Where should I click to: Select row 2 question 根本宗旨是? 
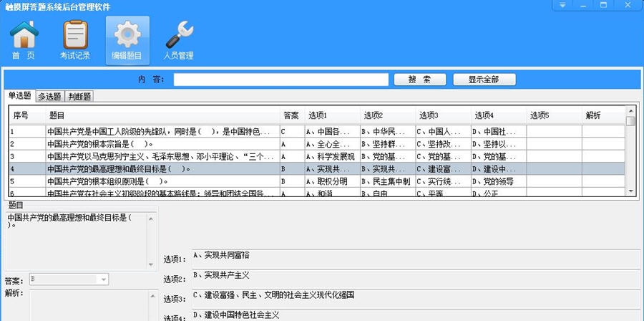[x=163, y=144]
